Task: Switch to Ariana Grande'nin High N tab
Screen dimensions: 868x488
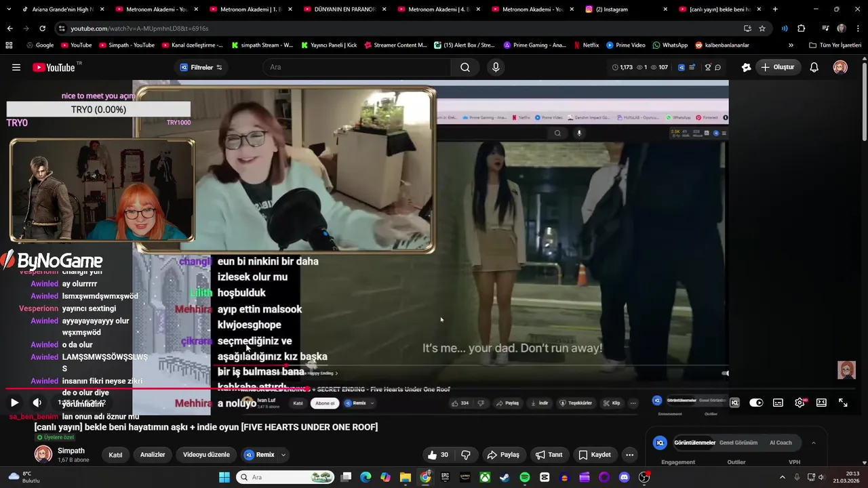Action: click(x=62, y=9)
